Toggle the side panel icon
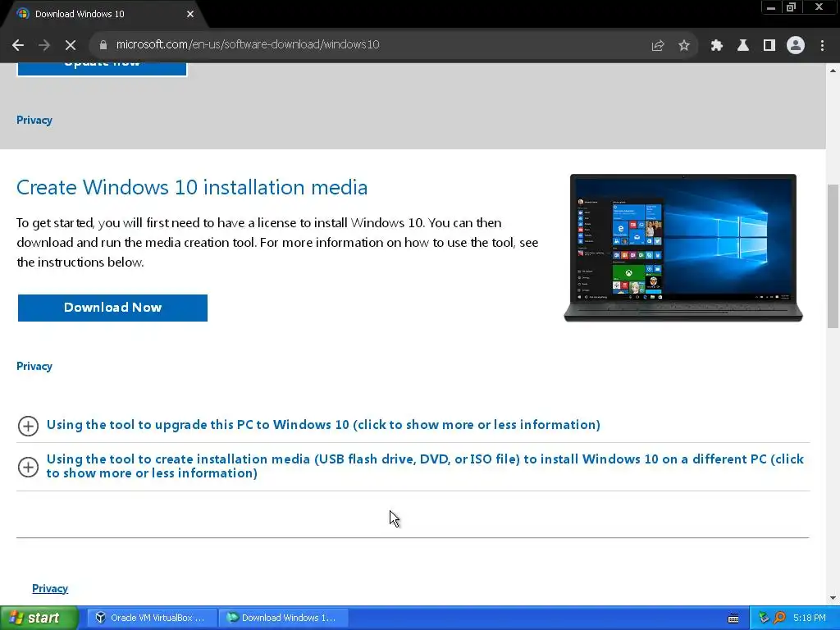 pos(769,46)
